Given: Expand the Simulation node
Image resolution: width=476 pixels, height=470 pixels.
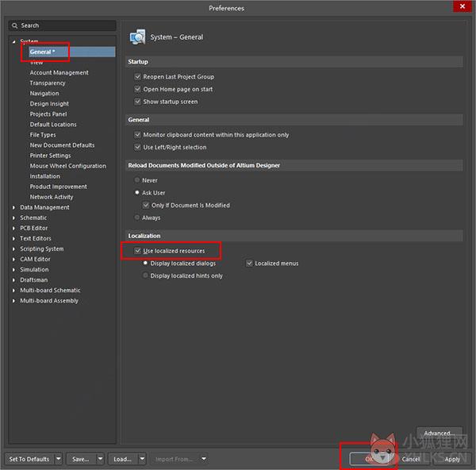Looking at the screenshot, I should tap(13, 269).
